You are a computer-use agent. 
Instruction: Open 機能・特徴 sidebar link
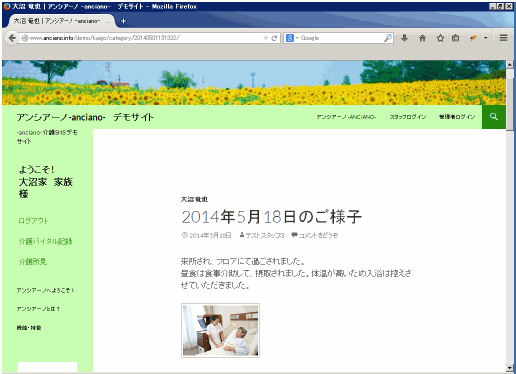coord(29,328)
